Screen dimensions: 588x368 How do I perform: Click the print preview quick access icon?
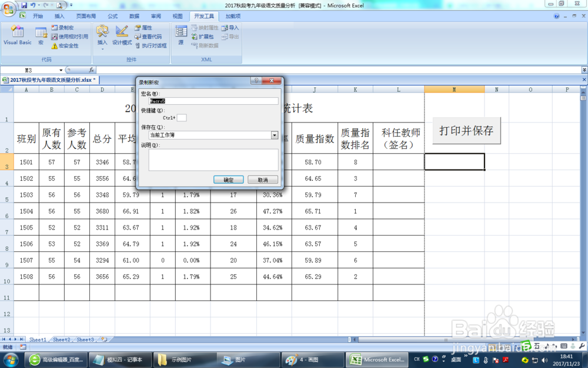[x=59, y=5]
